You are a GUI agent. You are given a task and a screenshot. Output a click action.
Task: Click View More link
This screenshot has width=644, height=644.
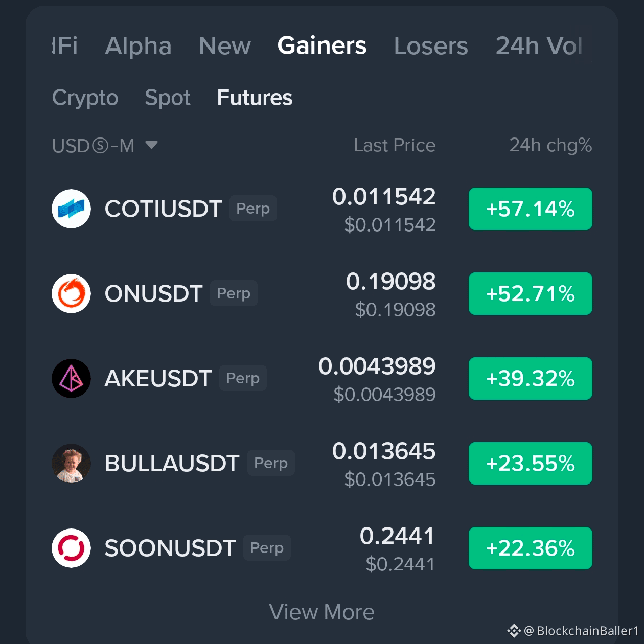tap(322, 612)
